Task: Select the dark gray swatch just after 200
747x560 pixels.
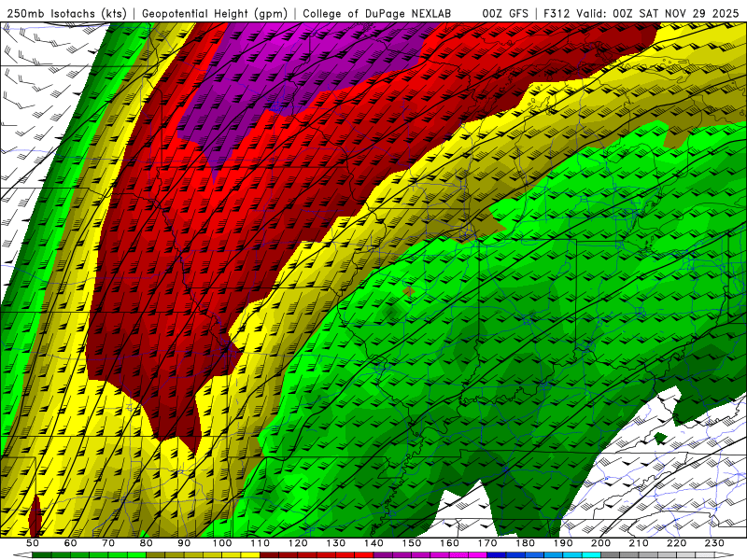Action: click(x=611, y=555)
